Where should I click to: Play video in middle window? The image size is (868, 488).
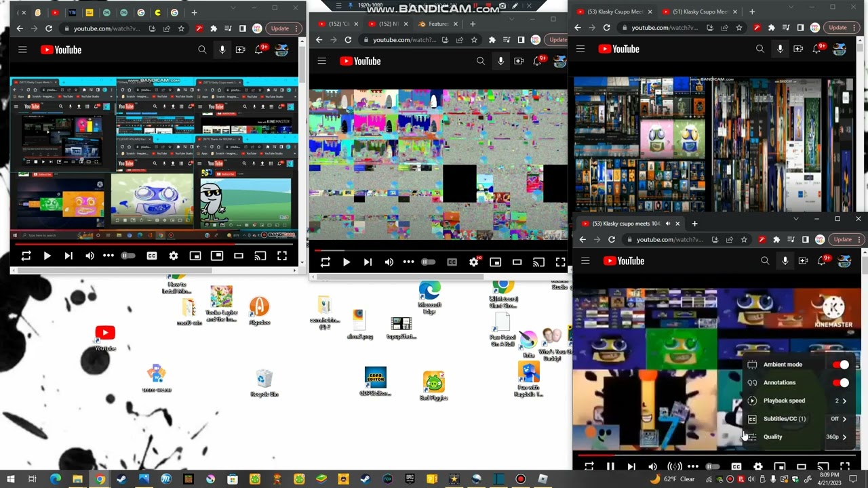tap(347, 262)
